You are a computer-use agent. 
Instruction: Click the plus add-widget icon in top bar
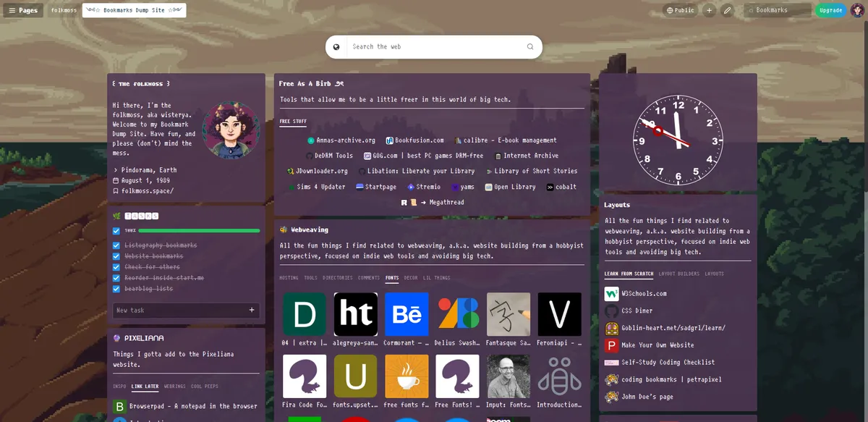tap(709, 11)
